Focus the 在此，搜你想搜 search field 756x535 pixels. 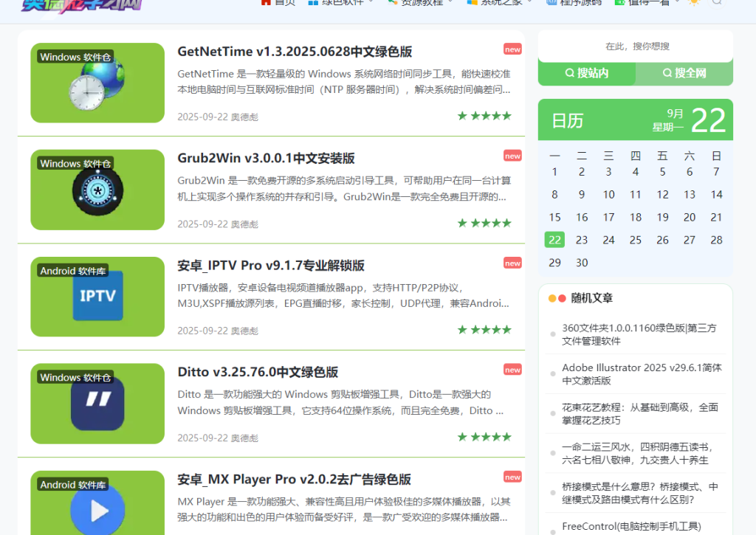[x=636, y=46]
